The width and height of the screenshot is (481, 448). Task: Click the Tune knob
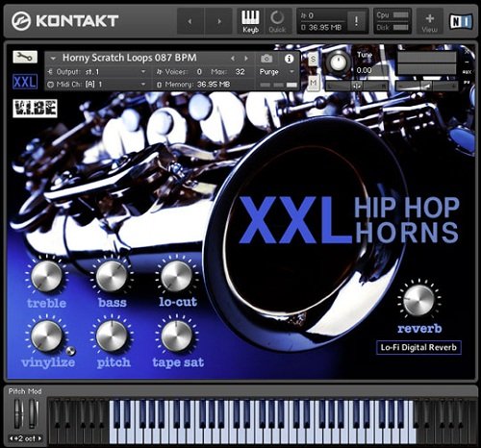(x=338, y=62)
